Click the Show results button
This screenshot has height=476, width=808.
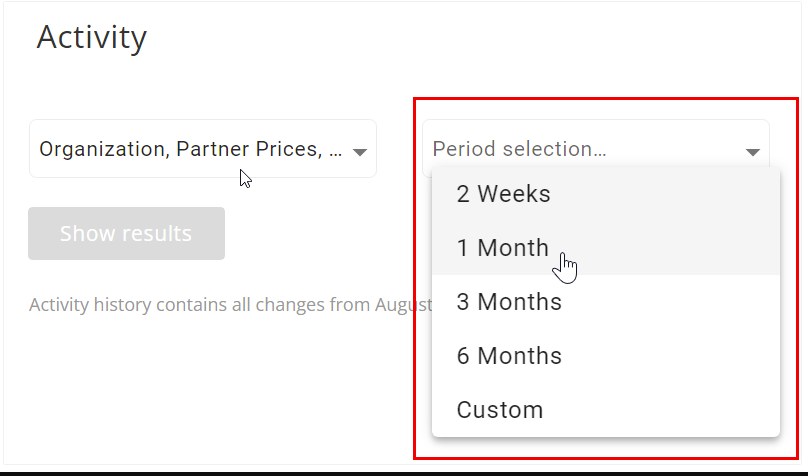(126, 233)
